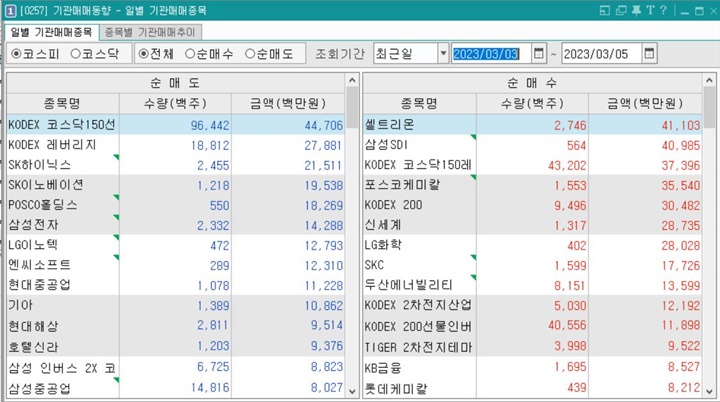Select the 코스닥 radio button
The image size is (720, 402).
coord(95,54)
